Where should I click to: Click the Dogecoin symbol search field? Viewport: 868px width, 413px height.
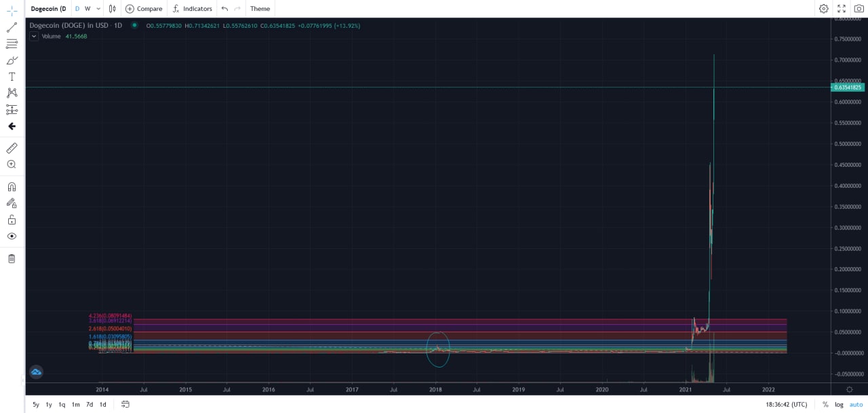pos(48,9)
